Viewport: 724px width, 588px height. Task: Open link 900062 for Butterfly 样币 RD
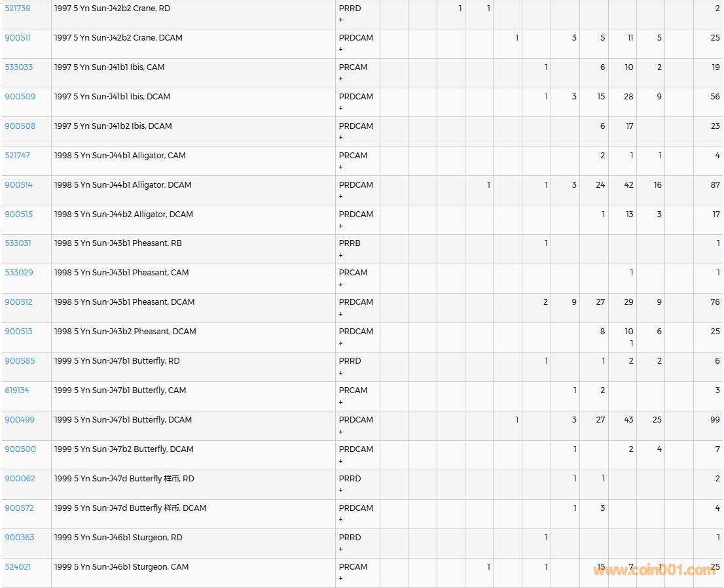(20, 479)
